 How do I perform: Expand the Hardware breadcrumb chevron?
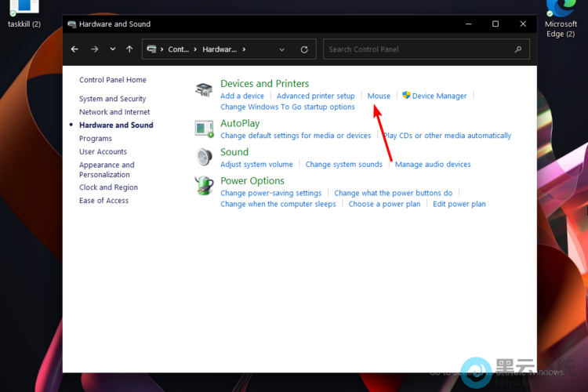[244, 49]
